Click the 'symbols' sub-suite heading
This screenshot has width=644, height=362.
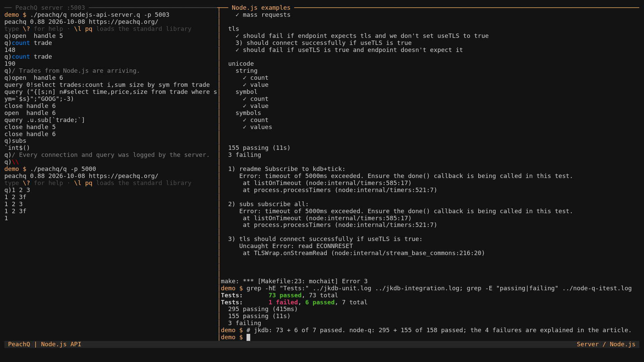[x=248, y=113]
